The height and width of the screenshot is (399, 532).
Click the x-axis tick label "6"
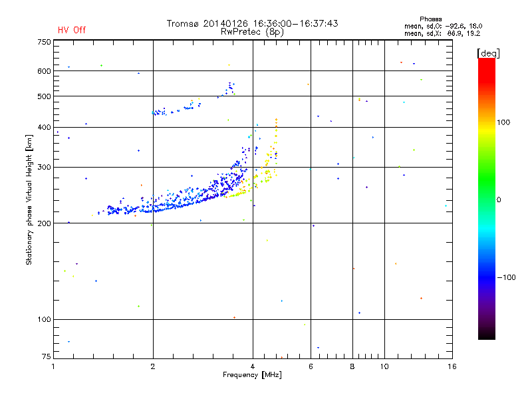pos(311,366)
